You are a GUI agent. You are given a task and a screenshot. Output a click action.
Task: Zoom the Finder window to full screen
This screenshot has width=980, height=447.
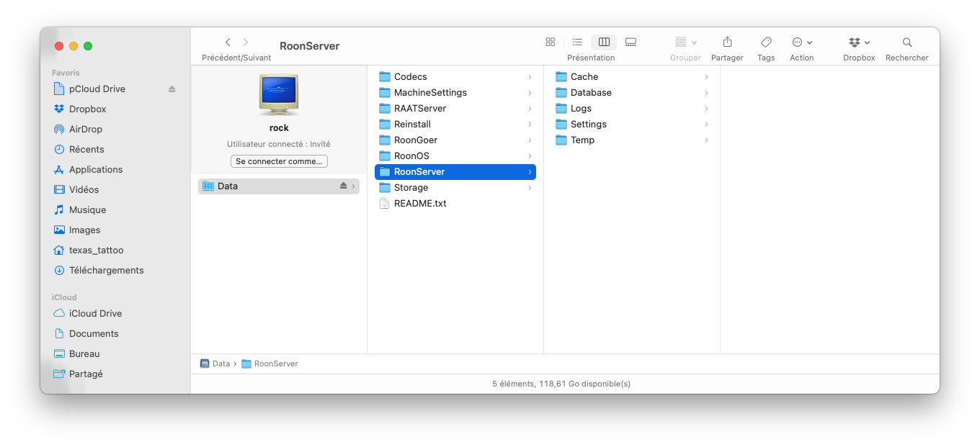pyautogui.click(x=88, y=46)
